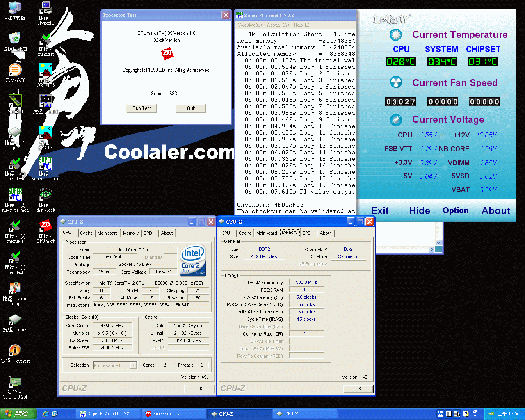This screenshot has width=525, height=420.
Task: Click the Core Speed 4750.2 MHz value
Action: pyautogui.click(x=112, y=326)
